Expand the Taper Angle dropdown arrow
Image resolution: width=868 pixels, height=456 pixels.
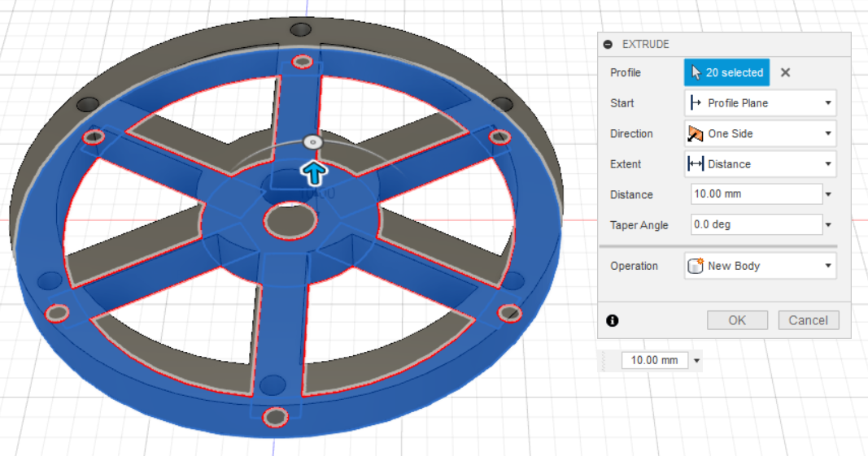tap(829, 224)
